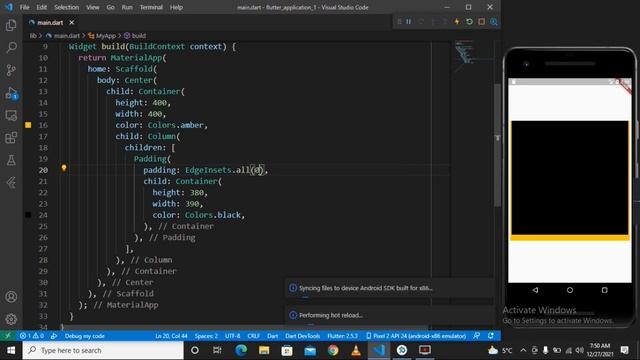Restart the debug session
The height and width of the screenshot is (360, 640).
(469, 22)
